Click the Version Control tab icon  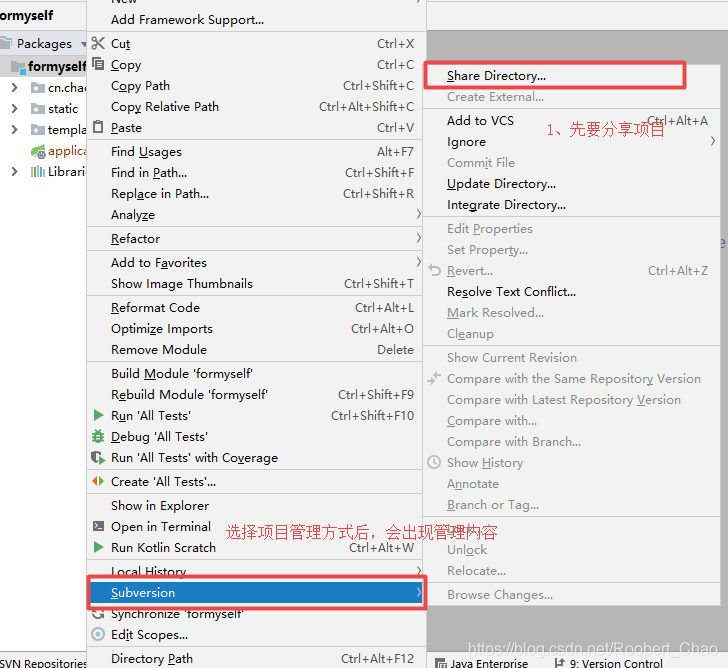click(x=560, y=663)
